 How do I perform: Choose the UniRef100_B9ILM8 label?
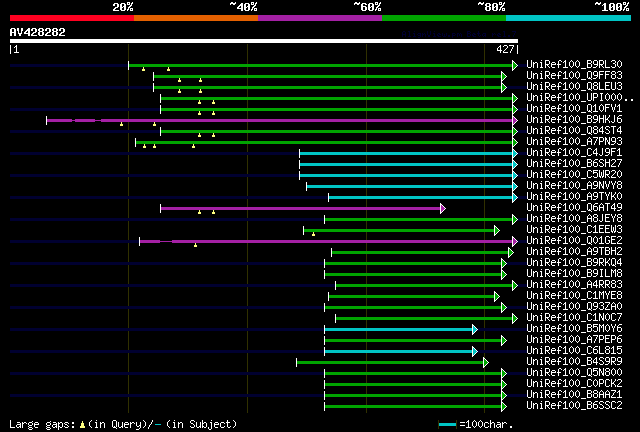click(574, 274)
